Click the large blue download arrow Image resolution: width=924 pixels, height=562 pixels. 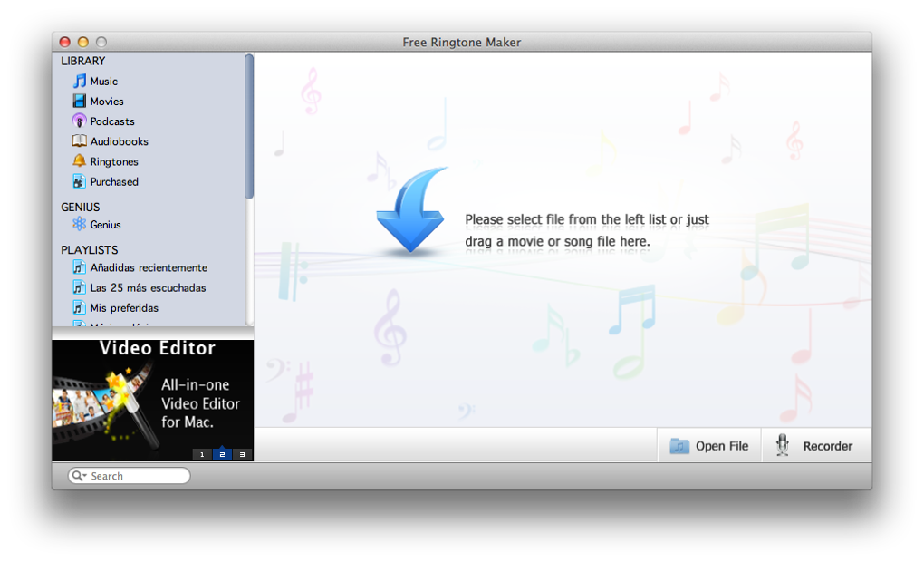tap(411, 210)
